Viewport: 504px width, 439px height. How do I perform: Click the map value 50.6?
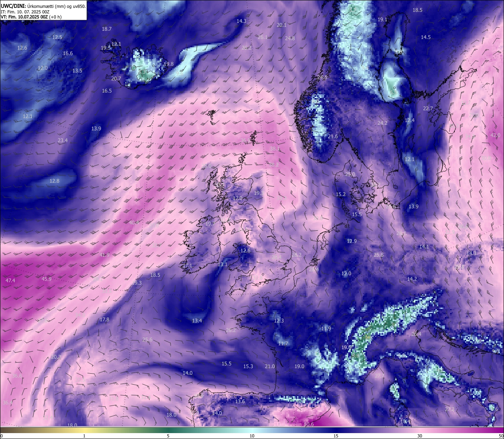309,424
